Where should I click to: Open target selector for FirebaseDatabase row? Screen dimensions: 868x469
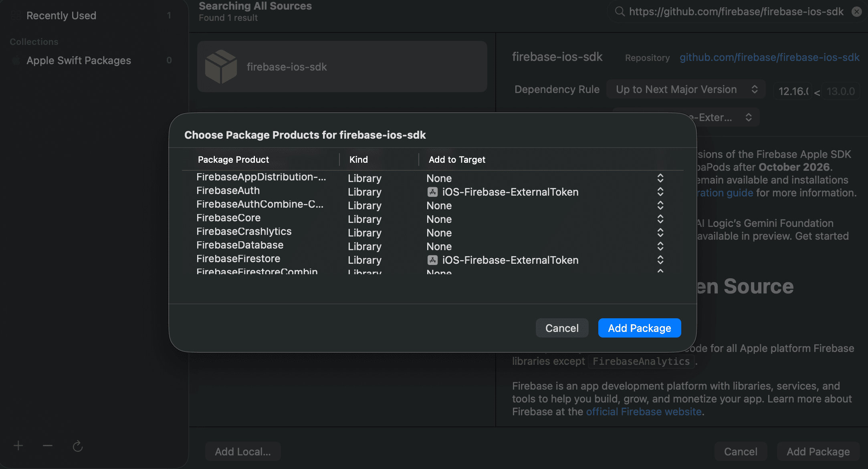[660, 246]
